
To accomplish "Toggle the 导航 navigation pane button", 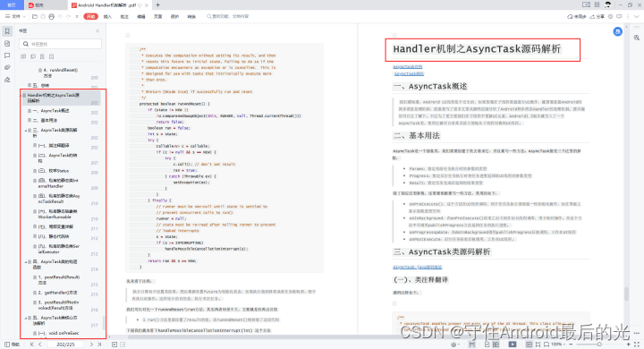I will (13, 345).
